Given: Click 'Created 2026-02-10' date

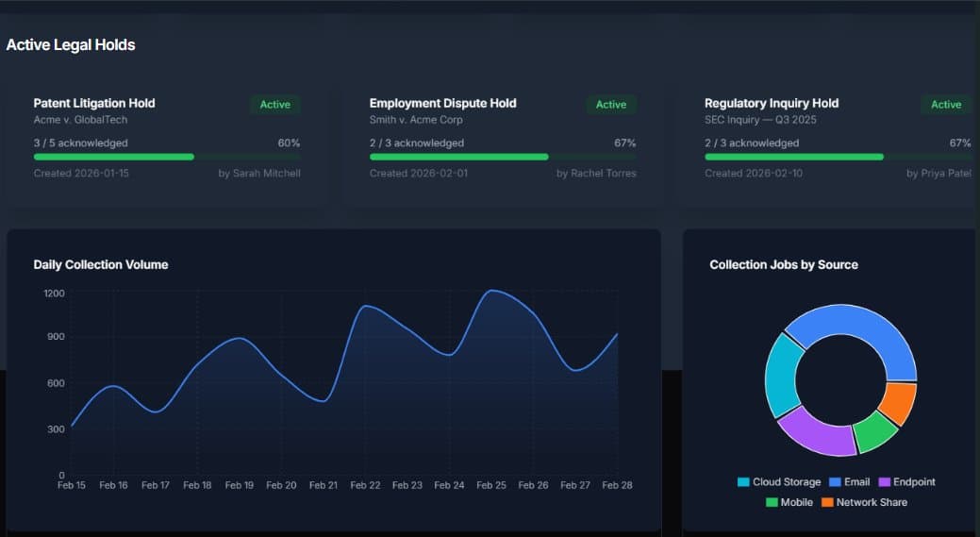Looking at the screenshot, I should pyautogui.click(x=754, y=173).
